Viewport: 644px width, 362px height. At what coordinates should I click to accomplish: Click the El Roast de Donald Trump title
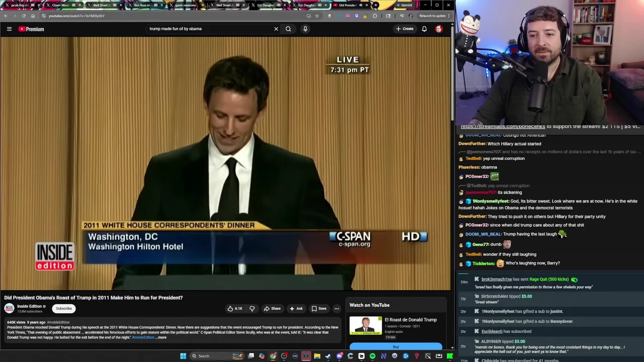pos(411,320)
